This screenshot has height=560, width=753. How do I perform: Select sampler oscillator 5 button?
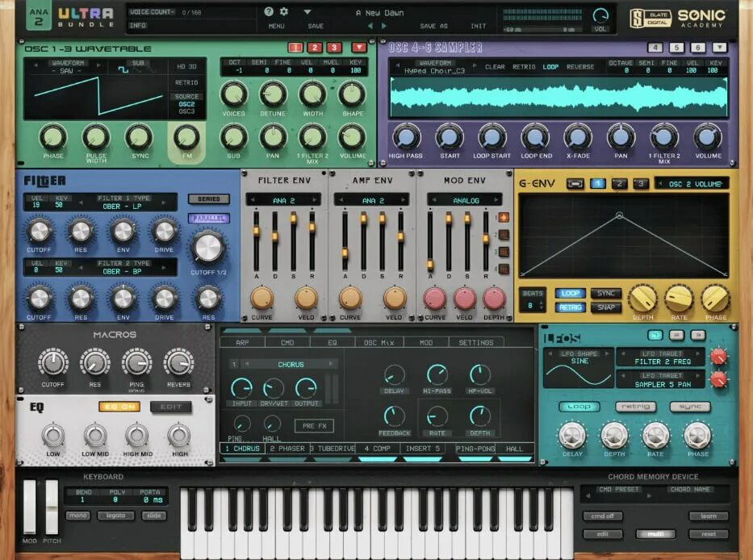pyautogui.click(x=676, y=48)
